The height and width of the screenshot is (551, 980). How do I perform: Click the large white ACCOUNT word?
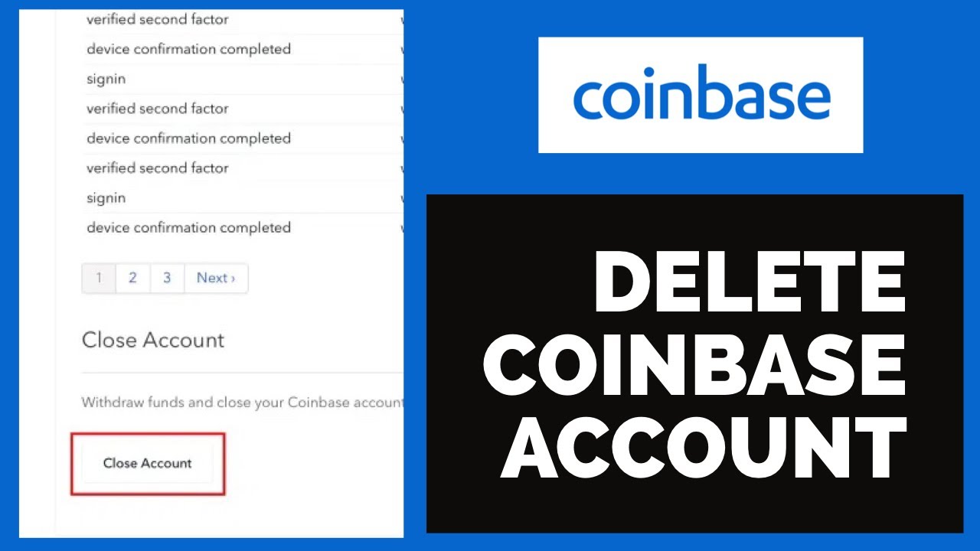(703, 445)
